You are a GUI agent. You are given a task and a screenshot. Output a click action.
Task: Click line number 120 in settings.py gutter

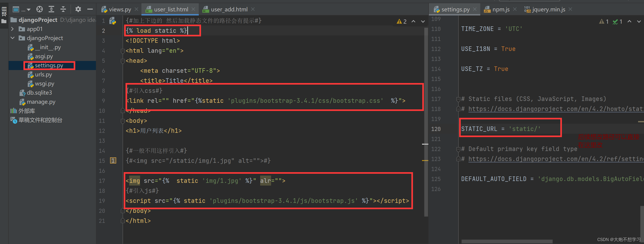coord(436,129)
